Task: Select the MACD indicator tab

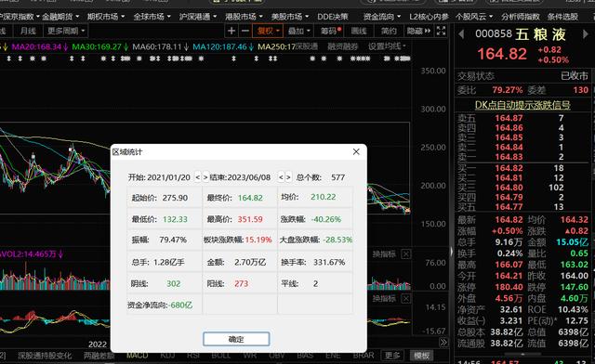Action: (x=137, y=356)
